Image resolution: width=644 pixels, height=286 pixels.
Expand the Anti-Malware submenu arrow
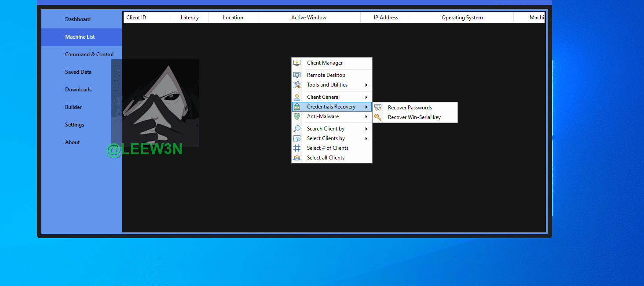click(366, 116)
